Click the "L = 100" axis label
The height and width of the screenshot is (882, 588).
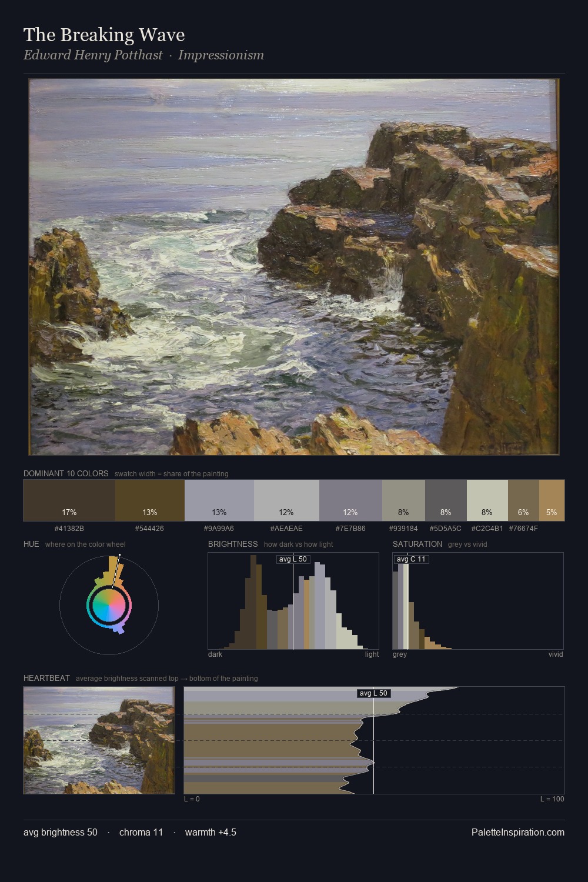pyautogui.click(x=552, y=799)
